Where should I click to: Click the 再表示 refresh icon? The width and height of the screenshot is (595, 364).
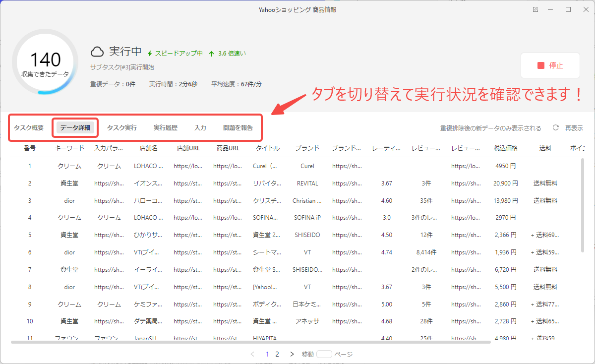[556, 128]
